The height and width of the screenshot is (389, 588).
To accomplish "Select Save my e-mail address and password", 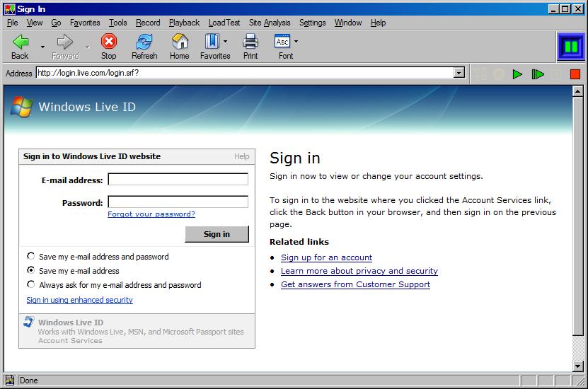I will 30,256.
